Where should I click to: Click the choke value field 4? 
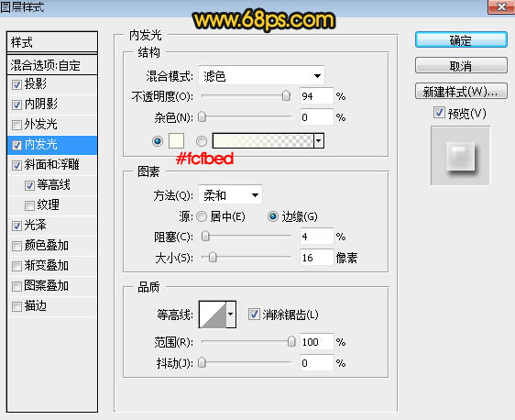coord(317,237)
